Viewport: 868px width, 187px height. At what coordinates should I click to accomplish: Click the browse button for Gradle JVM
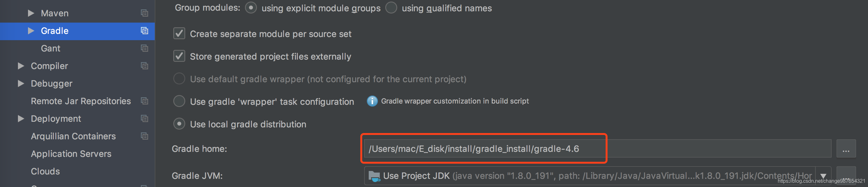[x=846, y=176]
